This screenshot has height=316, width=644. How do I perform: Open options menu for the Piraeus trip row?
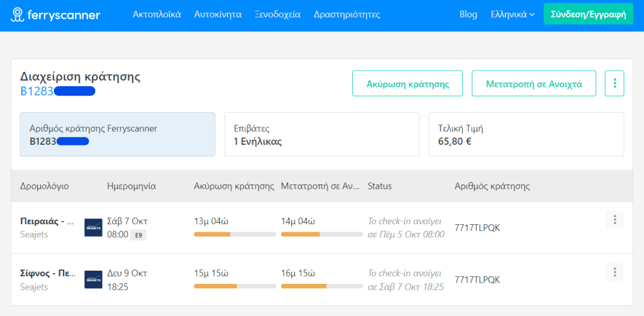pyautogui.click(x=614, y=220)
